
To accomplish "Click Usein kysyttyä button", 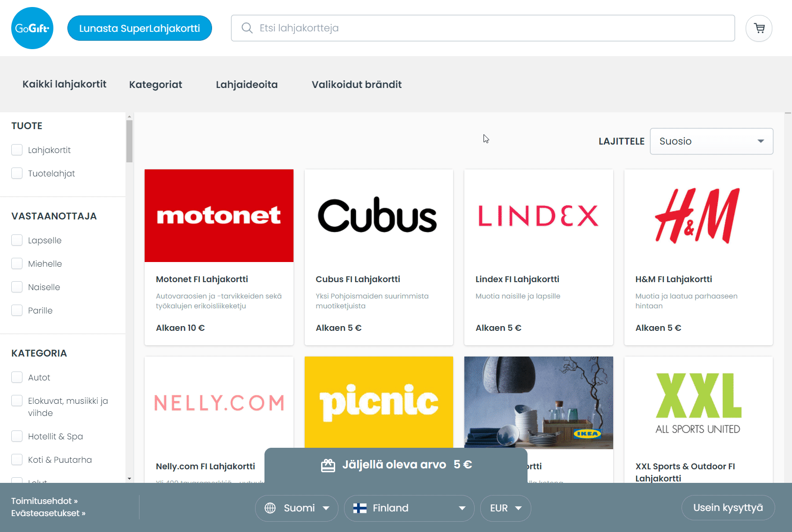I will click(728, 508).
